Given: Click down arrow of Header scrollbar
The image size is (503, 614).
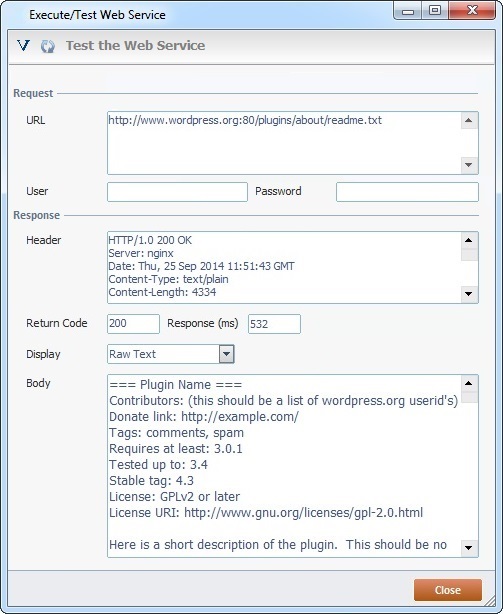Looking at the screenshot, I should tap(469, 294).
